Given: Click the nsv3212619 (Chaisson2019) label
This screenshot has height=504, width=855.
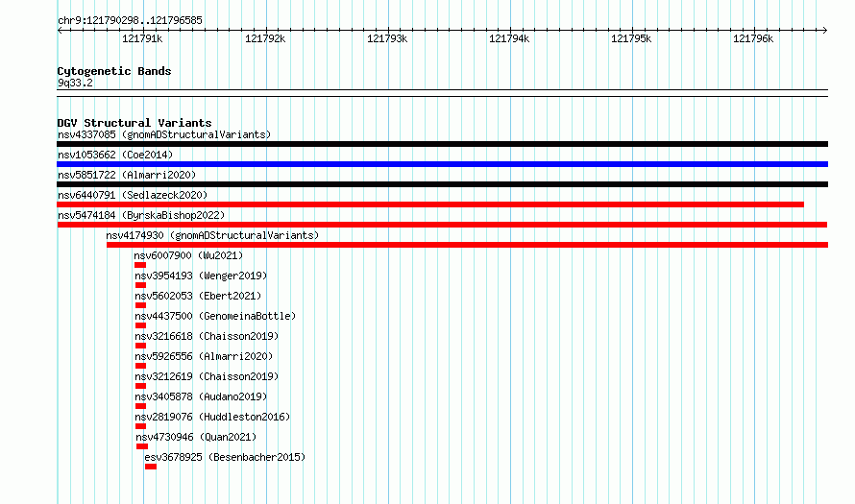Looking at the screenshot, I should [207, 376].
